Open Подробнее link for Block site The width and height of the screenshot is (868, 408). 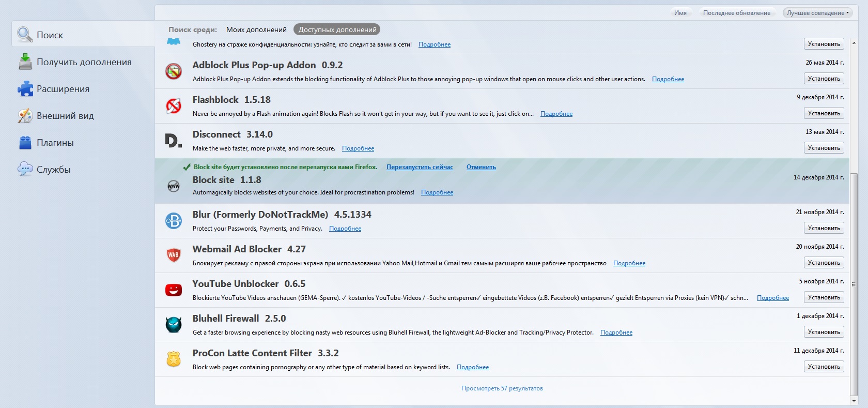point(437,192)
